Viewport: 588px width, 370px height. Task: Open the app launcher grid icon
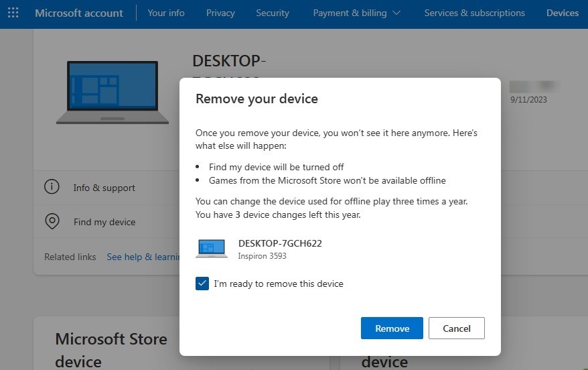pos(13,13)
